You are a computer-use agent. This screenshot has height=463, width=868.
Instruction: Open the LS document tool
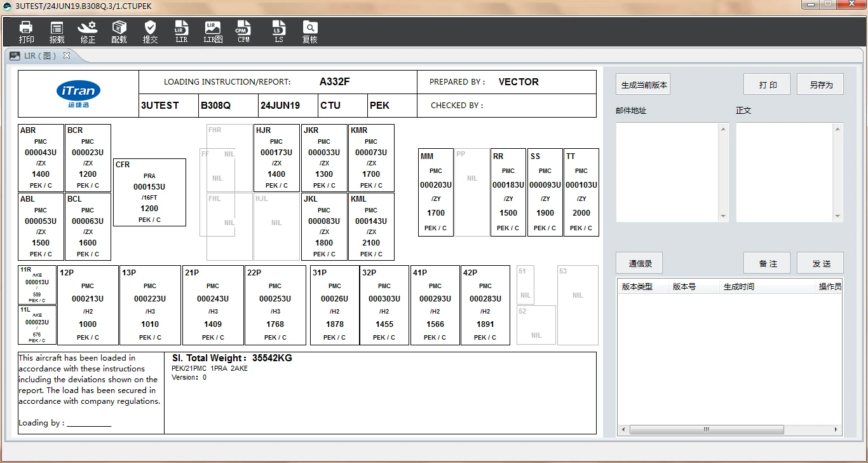coord(278,31)
